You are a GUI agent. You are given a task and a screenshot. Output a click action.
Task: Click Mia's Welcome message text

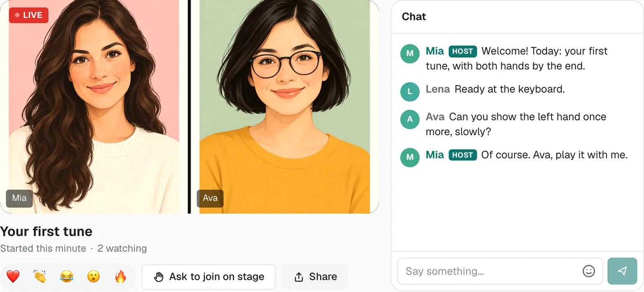[x=517, y=58]
